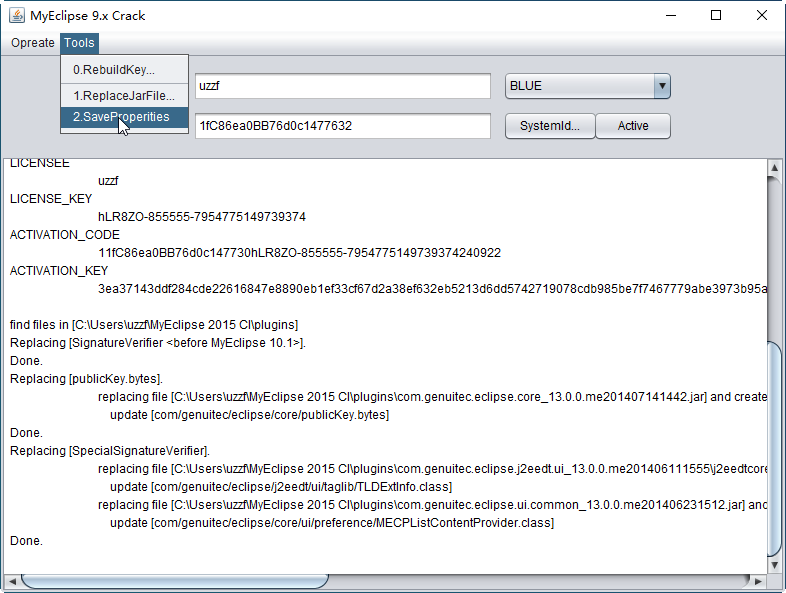Click the vertical scrollbar down arrow
Screen dimensions: 786x593
pos(775,564)
